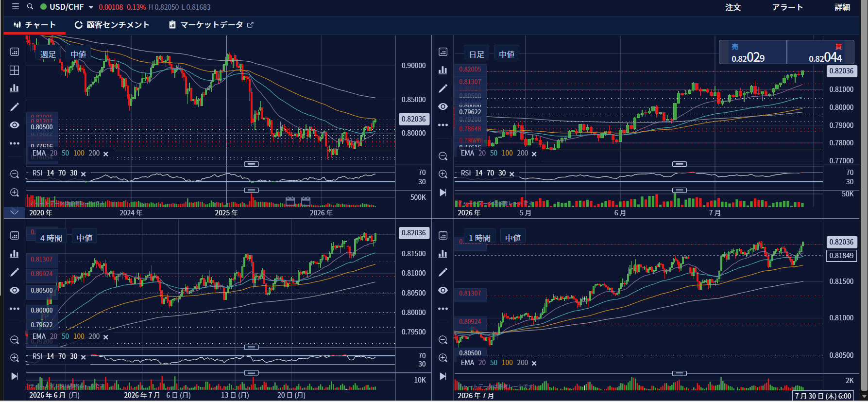The height and width of the screenshot is (402, 868).
Task: Open the 1時間 timeframe selector
Action: pyautogui.click(x=479, y=238)
